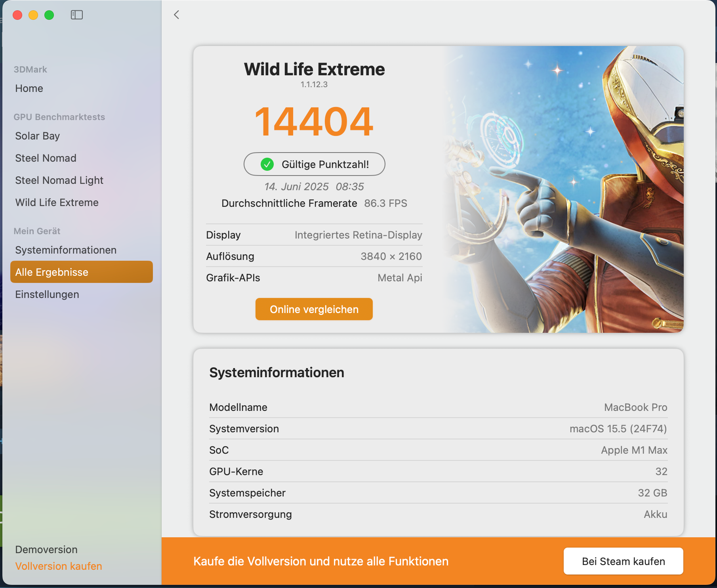Click the Auflösung row label
Viewport: 717px width, 588px height.
[230, 256]
